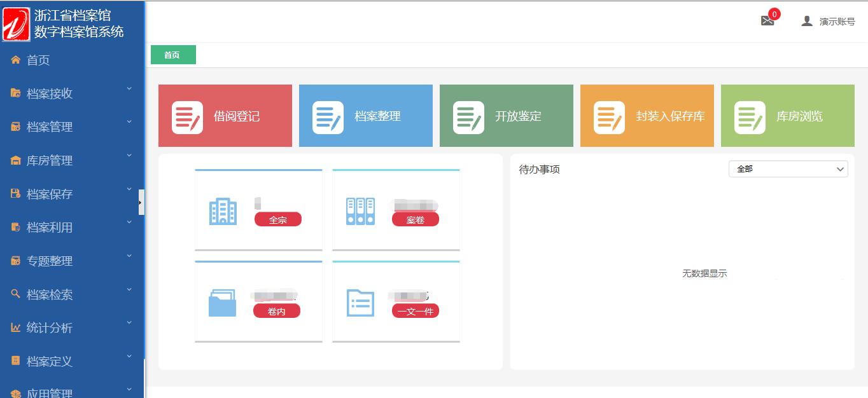Go to 首页 in the sidebar

38,60
